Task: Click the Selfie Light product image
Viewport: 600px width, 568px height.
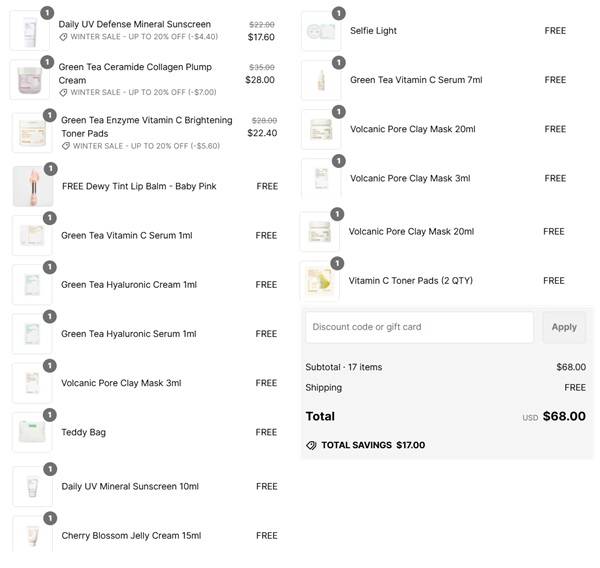Action: tap(320, 31)
